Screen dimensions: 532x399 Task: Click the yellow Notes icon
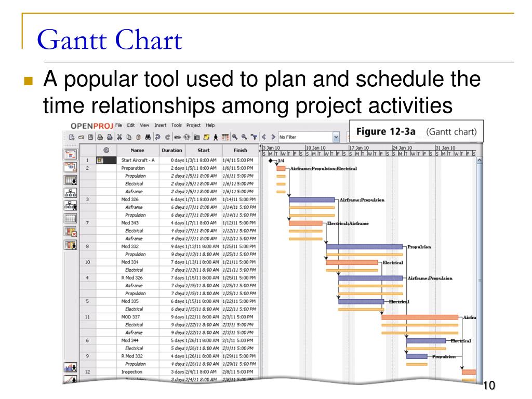pos(206,137)
